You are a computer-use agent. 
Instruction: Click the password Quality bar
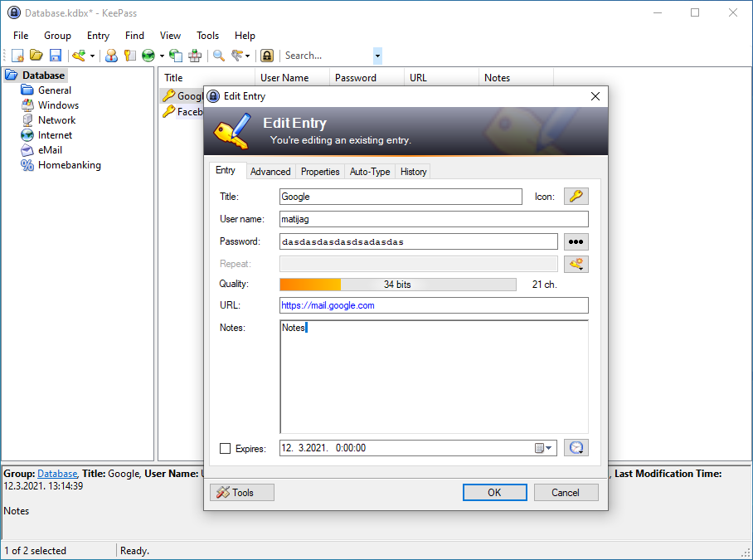point(397,285)
